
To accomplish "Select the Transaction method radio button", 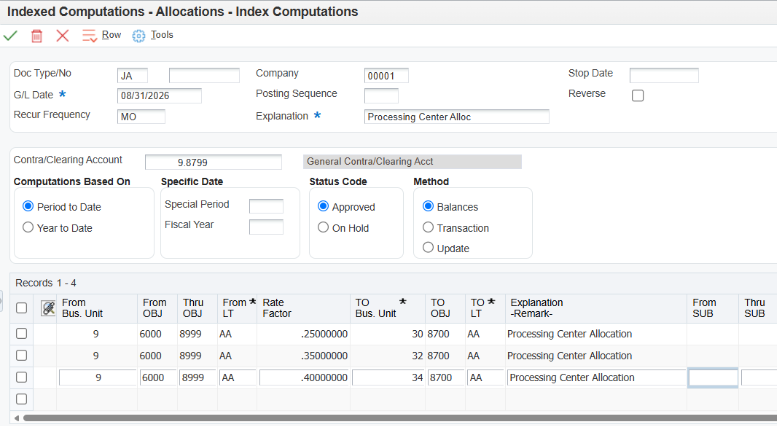I will tap(428, 227).
